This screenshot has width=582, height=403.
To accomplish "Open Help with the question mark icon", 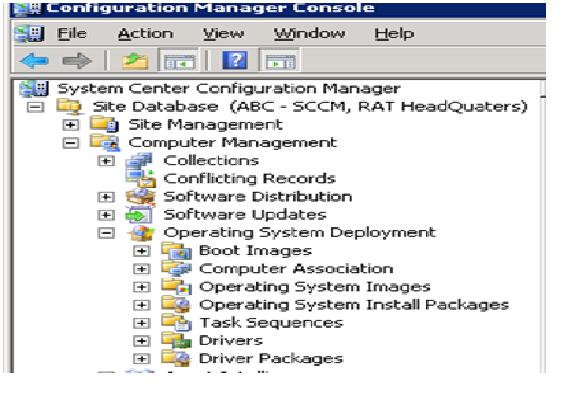I will point(235,60).
